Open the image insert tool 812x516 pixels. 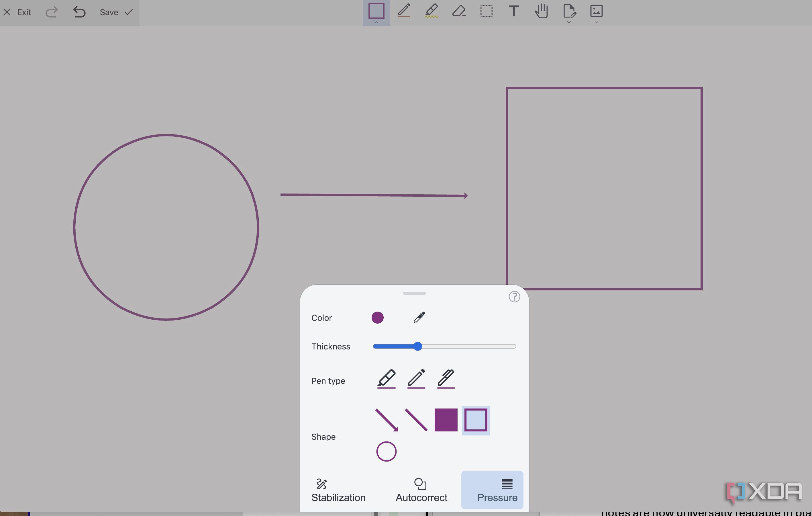click(596, 11)
